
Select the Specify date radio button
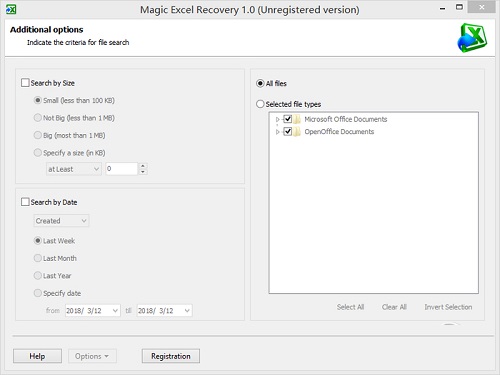tap(38, 293)
